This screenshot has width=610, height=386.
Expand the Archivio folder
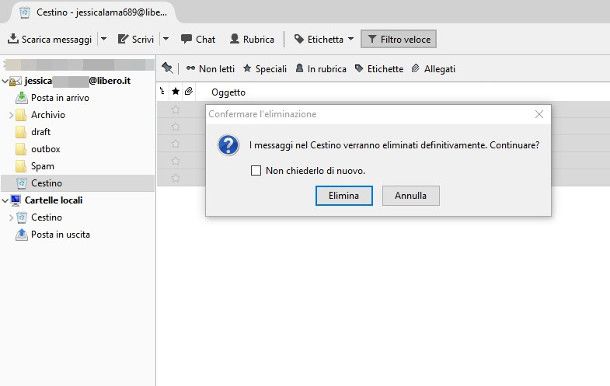[11, 115]
